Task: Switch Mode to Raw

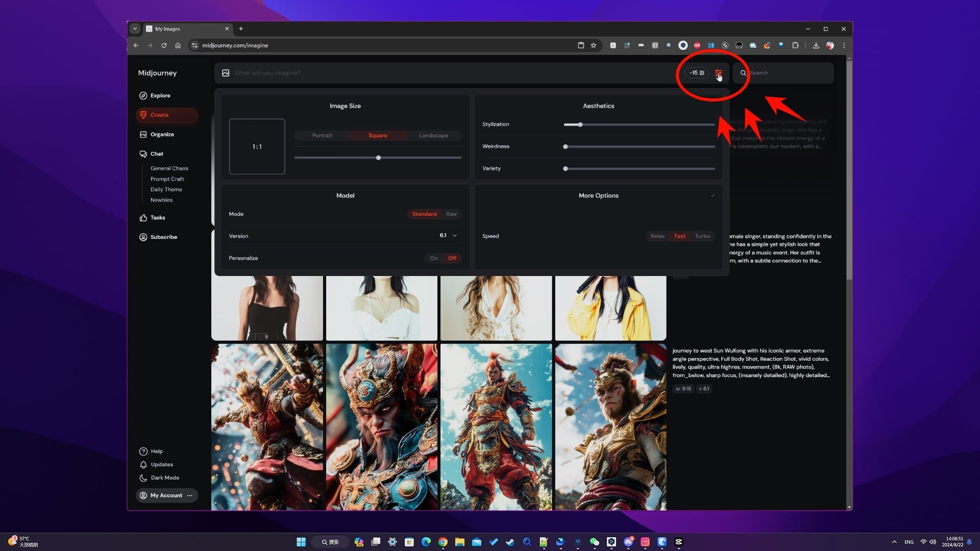Action: pyautogui.click(x=451, y=214)
